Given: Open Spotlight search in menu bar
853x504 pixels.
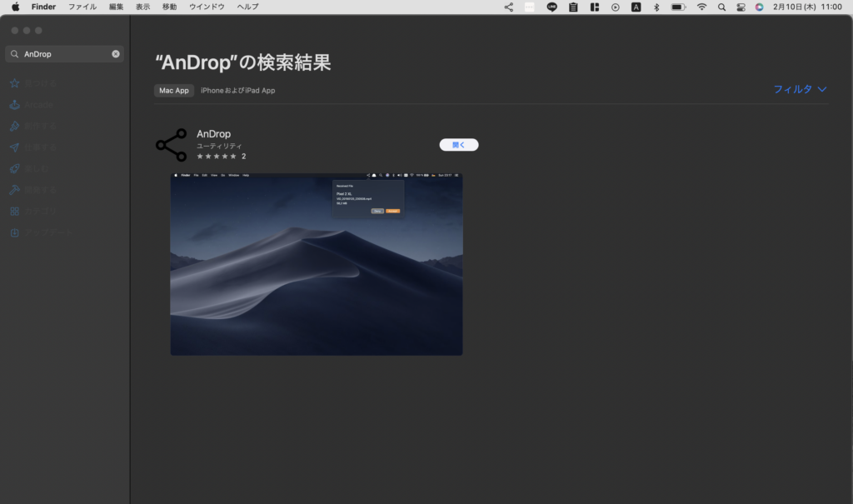Looking at the screenshot, I should coord(721,7).
